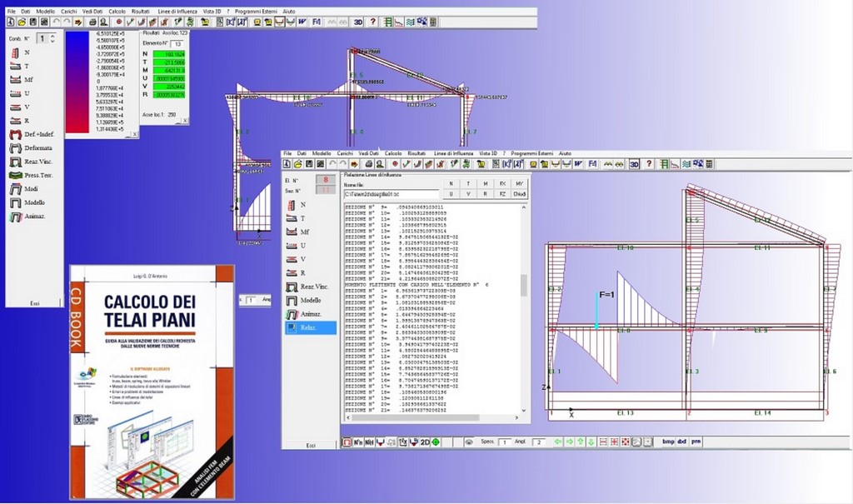Click the 2D view icon in the bottom toolbar
This screenshot has height=504, width=853.
pos(425,442)
